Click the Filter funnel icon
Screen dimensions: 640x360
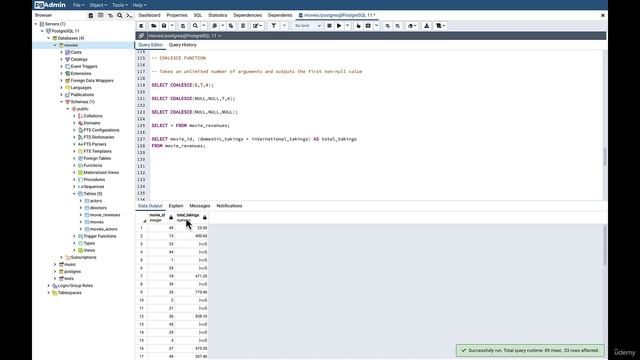(273, 26)
